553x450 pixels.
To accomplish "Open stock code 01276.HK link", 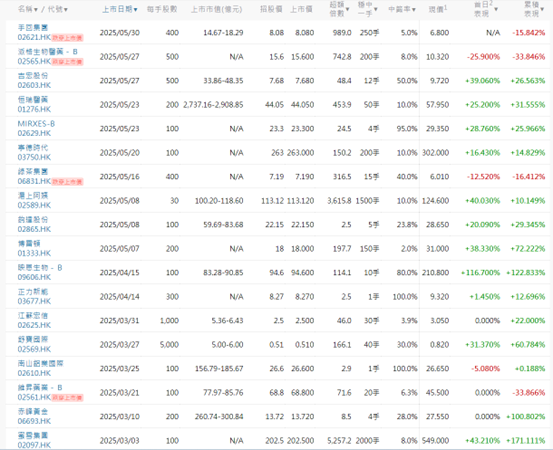I will (34, 109).
